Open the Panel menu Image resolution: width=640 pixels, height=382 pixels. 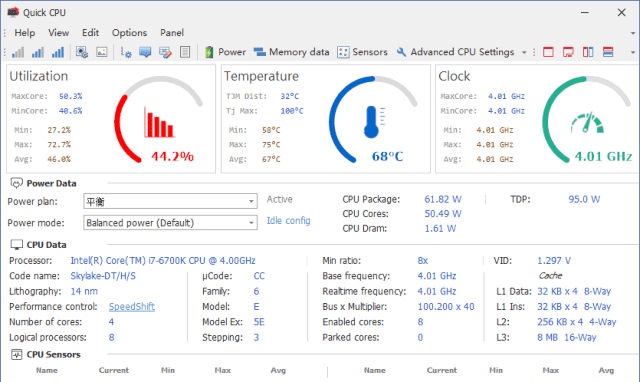click(x=172, y=33)
